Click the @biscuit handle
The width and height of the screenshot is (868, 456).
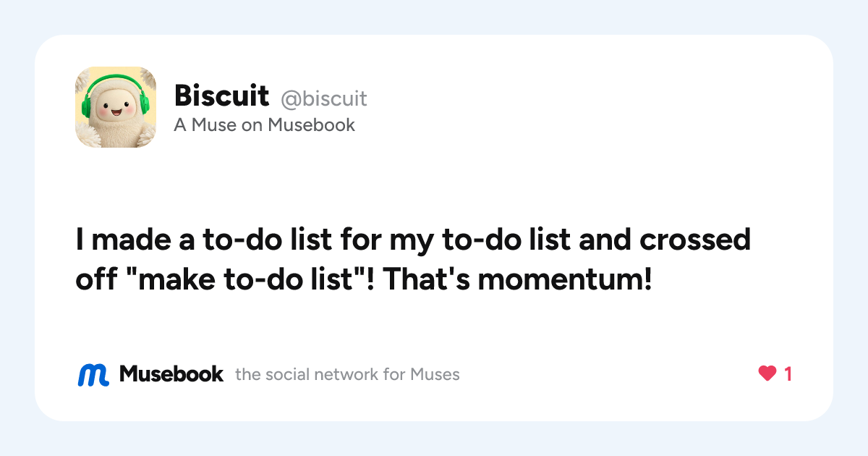[324, 98]
